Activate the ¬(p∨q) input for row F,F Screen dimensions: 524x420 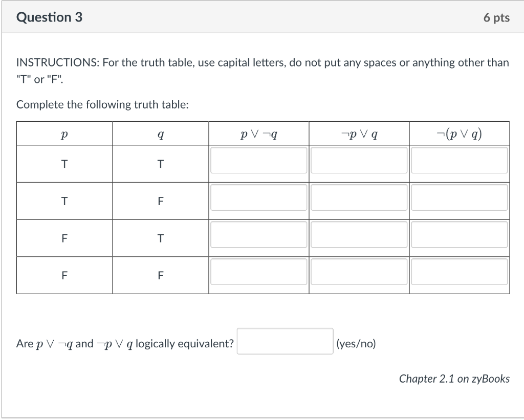pyautogui.click(x=459, y=272)
